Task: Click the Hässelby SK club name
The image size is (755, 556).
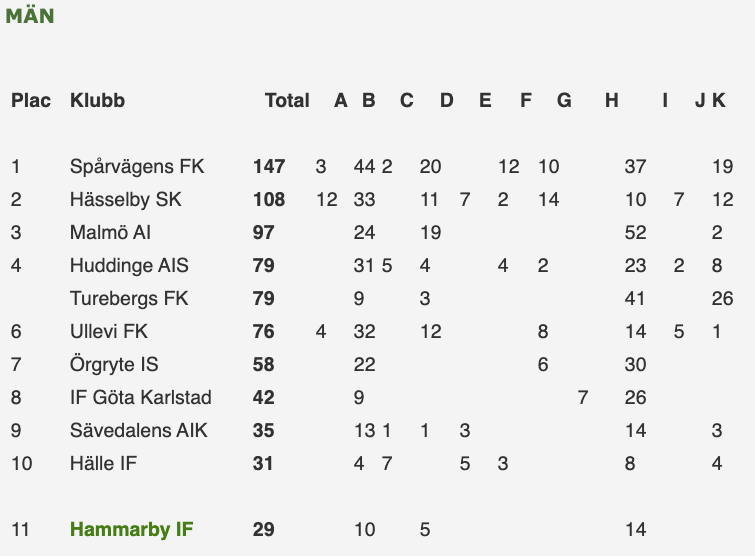Action: coord(125,200)
